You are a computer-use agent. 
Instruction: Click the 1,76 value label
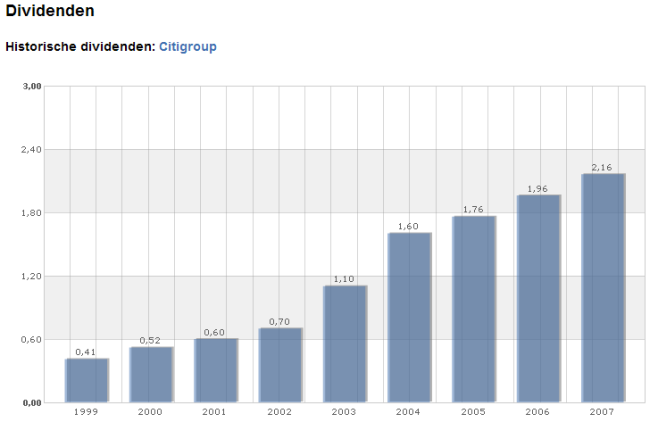pos(473,209)
